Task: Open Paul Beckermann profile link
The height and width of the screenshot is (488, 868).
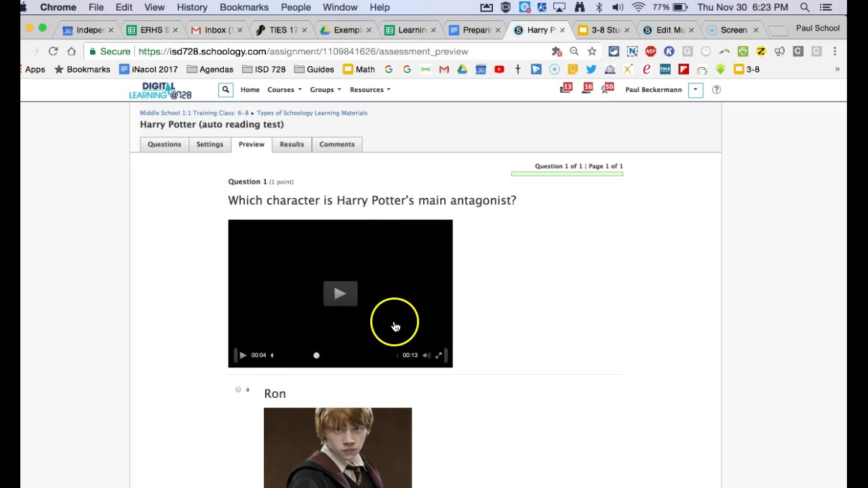Action: [653, 89]
